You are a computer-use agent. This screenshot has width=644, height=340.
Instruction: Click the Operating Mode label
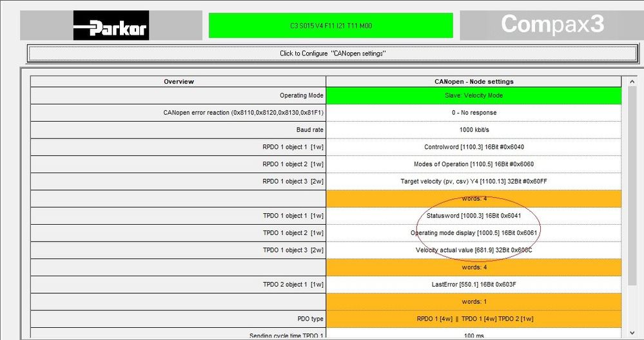pyautogui.click(x=302, y=95)
